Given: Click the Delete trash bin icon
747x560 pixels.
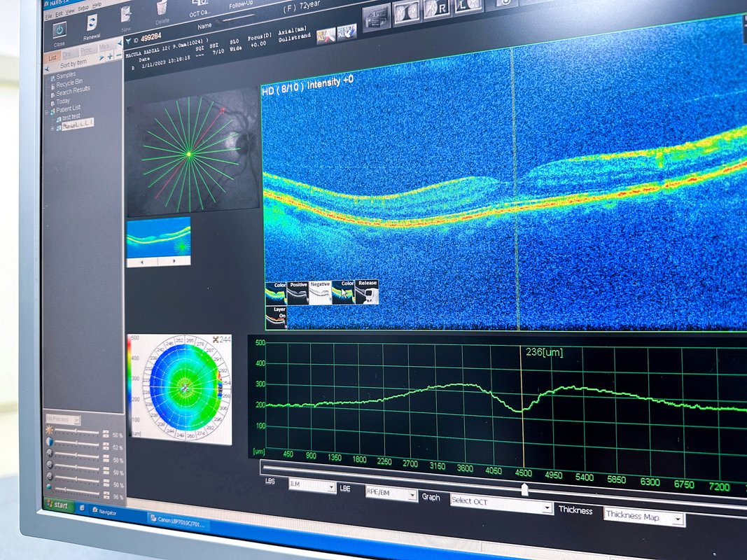Looking at the screenshot, I should click(162, 7).
